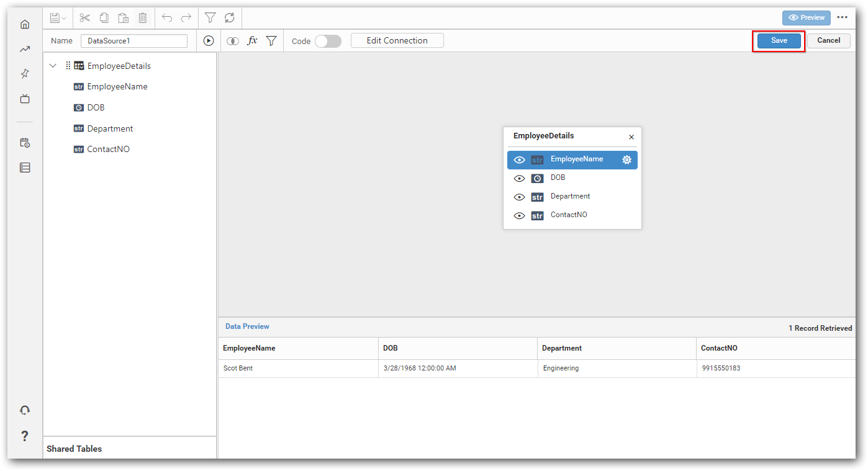Hide the DOB column via its eye toggle

[x=519, y=178]
